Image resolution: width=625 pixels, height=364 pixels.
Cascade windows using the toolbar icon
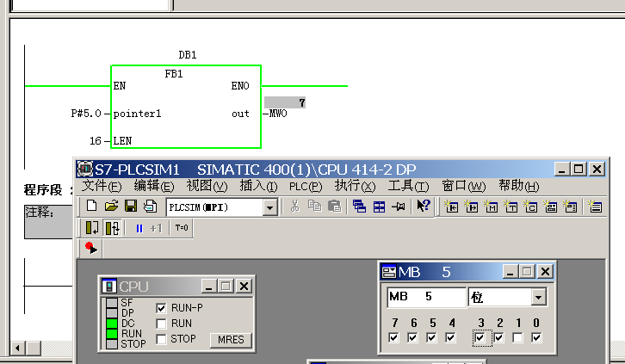359,207
